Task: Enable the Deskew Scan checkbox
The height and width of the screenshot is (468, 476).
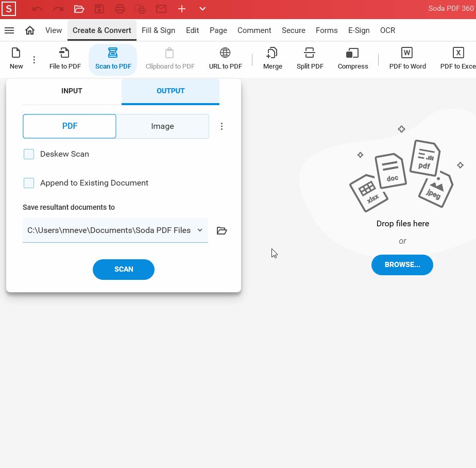Action: (x=29, y=154)
